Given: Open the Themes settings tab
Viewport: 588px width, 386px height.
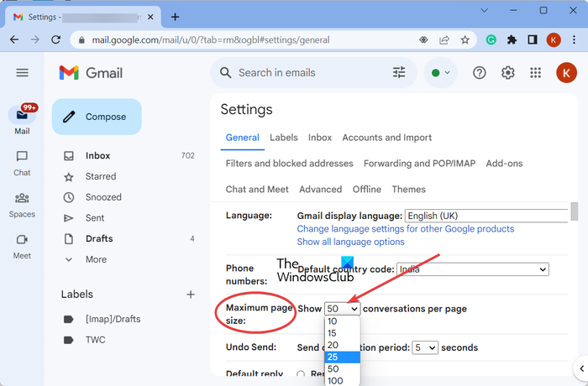Looking at the screenshot, I should click(409, 190).
